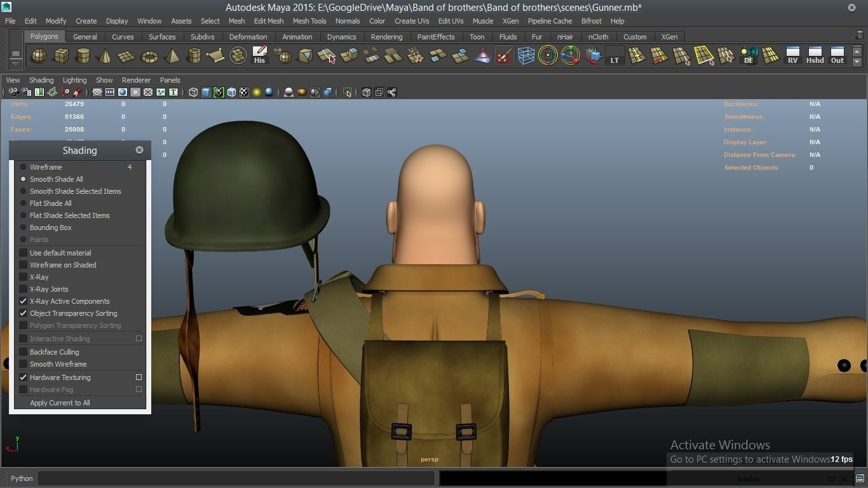
Task: Click the smooth shade blue cube icon
Action: (206, 92)
